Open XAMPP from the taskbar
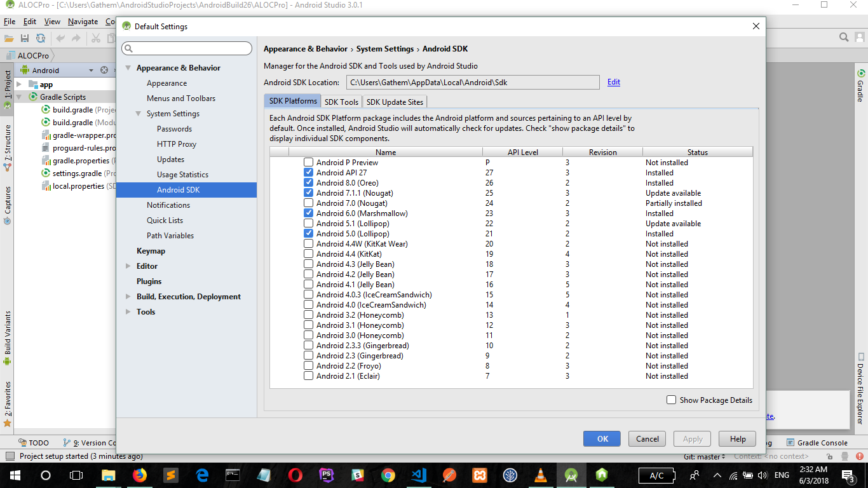The image size is (868, 488). pos(480,475)
